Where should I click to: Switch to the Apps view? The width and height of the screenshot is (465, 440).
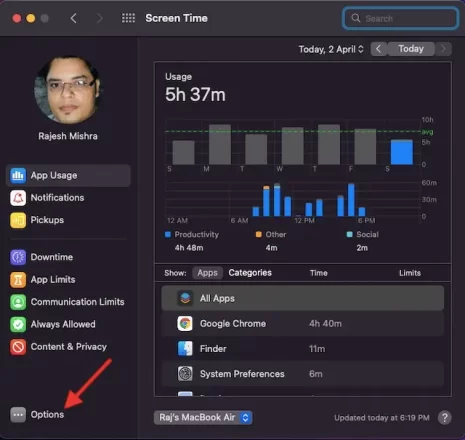tap(207, 273)
